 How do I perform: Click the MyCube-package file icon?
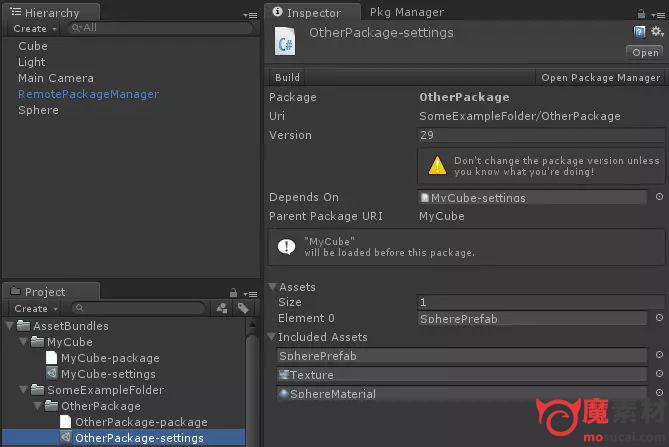(x=51, y=357)
